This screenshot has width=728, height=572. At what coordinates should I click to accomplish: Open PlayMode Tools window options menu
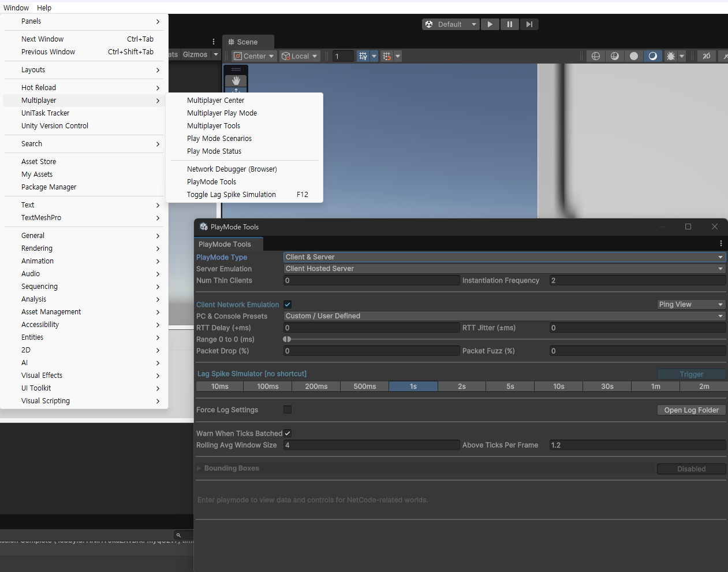[721, 244]
